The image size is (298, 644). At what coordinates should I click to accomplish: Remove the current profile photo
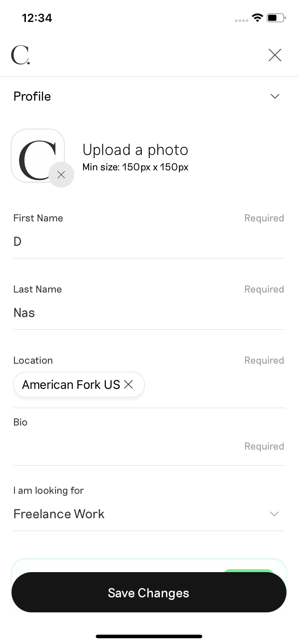click(61, 175)
